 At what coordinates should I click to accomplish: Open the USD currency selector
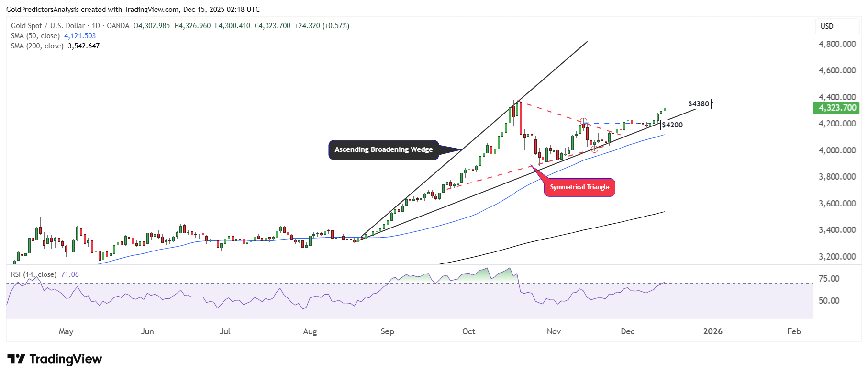(x=827, y=26)
